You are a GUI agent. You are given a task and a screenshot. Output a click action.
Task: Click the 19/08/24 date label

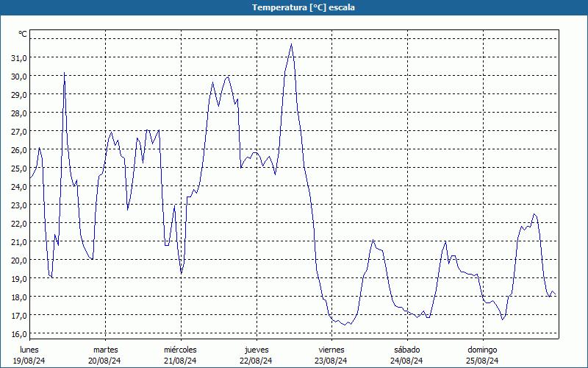tap(29, 361)
